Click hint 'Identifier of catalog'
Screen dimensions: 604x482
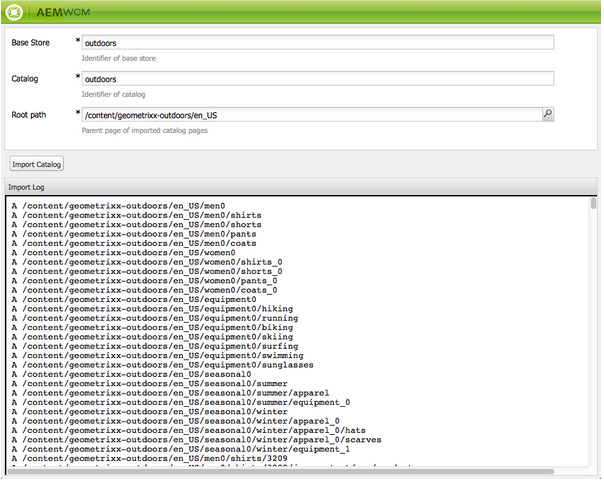click(113, 94)
